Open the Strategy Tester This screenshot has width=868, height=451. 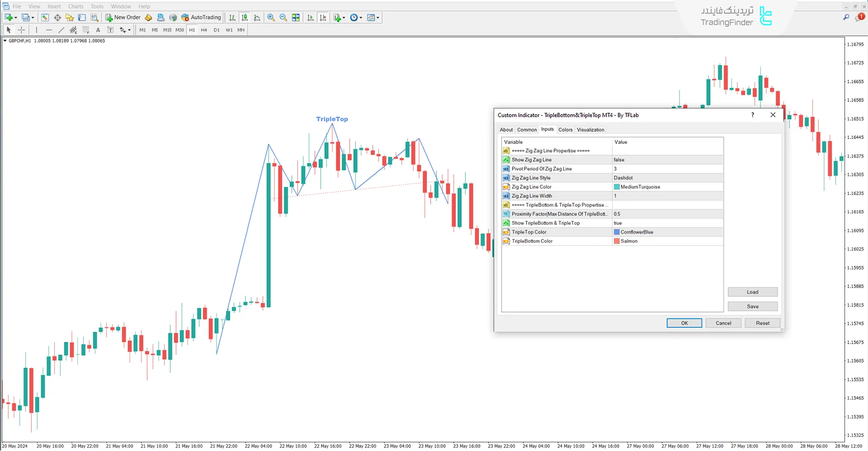[x=95, y=17]
